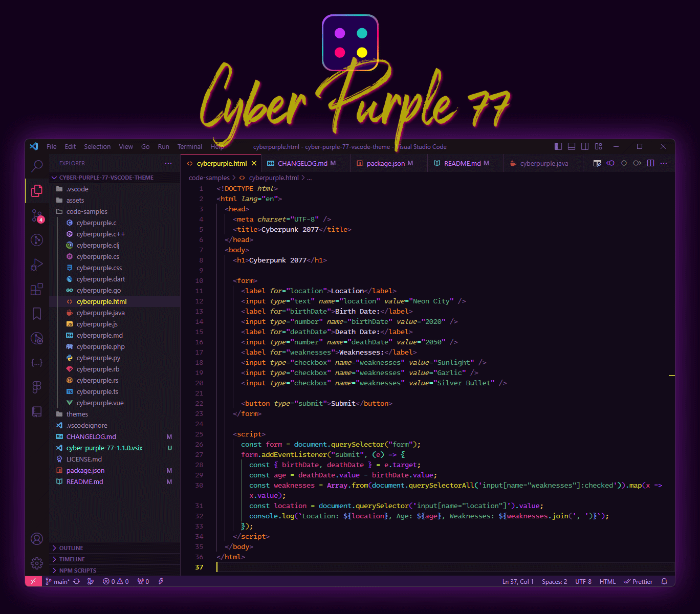The width and height of the screenshot is (700, 614).
Task: Open cyberpurple.py in explorer
Action: pyautogui.click(x=115, y=358)
